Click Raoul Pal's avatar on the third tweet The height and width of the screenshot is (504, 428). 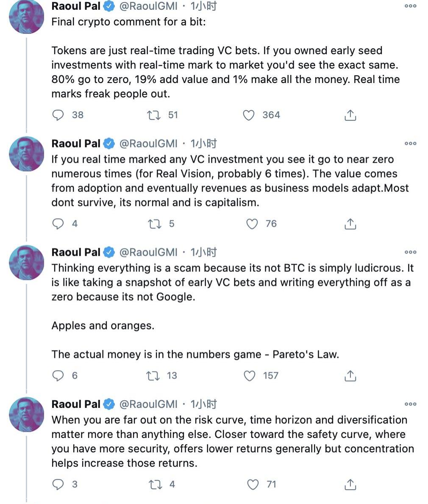point(27,263)
